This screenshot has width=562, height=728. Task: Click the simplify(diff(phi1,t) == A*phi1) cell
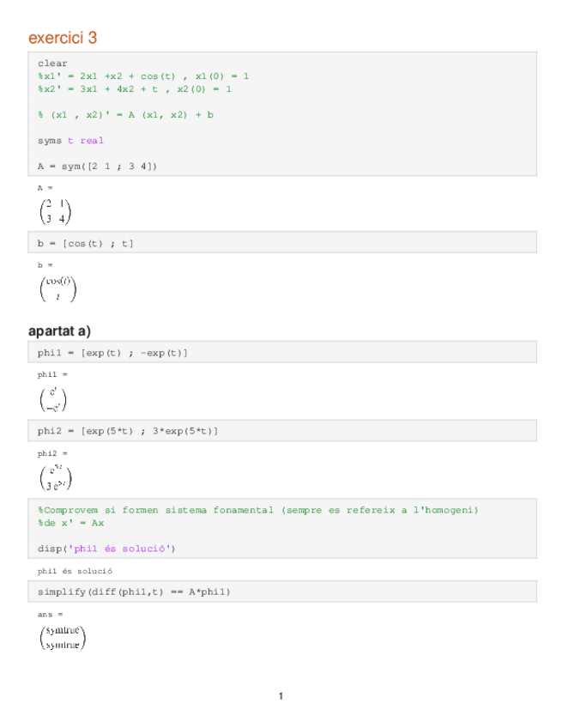(134, 592)
